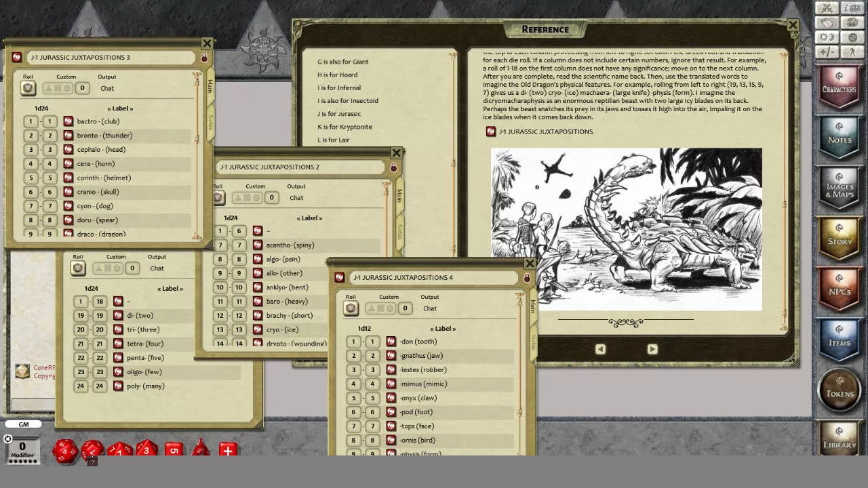Open the Tokens sidebar button

(840, 391)
